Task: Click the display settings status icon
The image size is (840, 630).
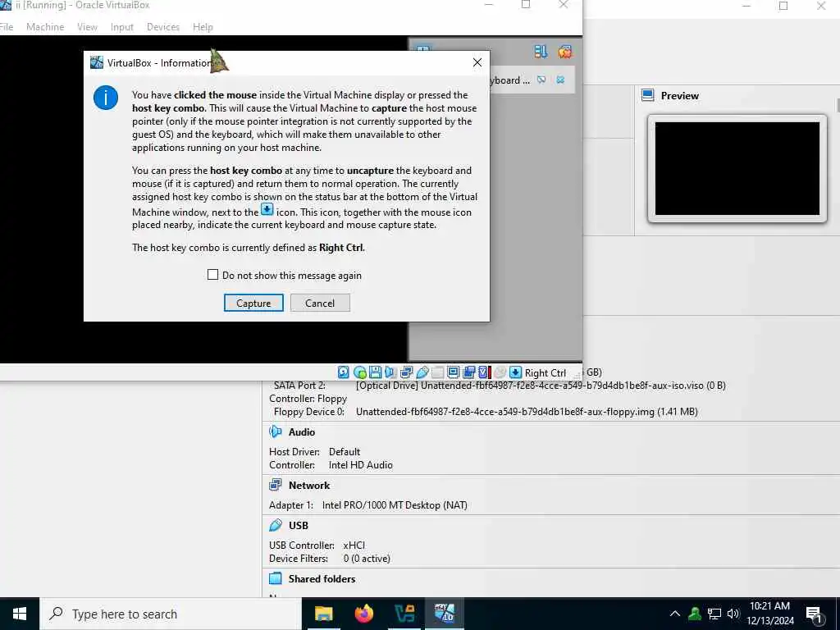Action: (x=453, y=372)
